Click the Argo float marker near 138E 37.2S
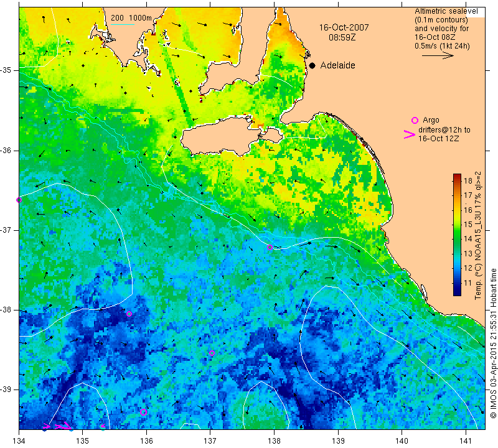This screenshot has width=498, height=448. coord(270,248)
